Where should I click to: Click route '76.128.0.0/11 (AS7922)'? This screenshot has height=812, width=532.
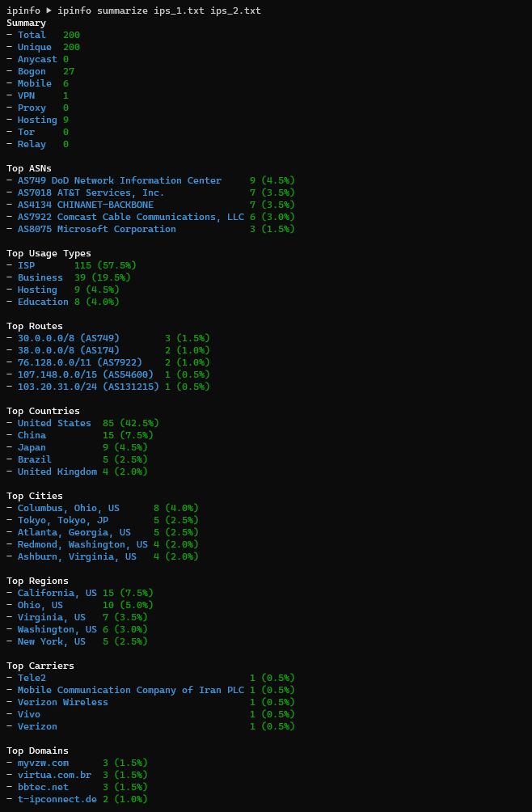coord(80,362)
